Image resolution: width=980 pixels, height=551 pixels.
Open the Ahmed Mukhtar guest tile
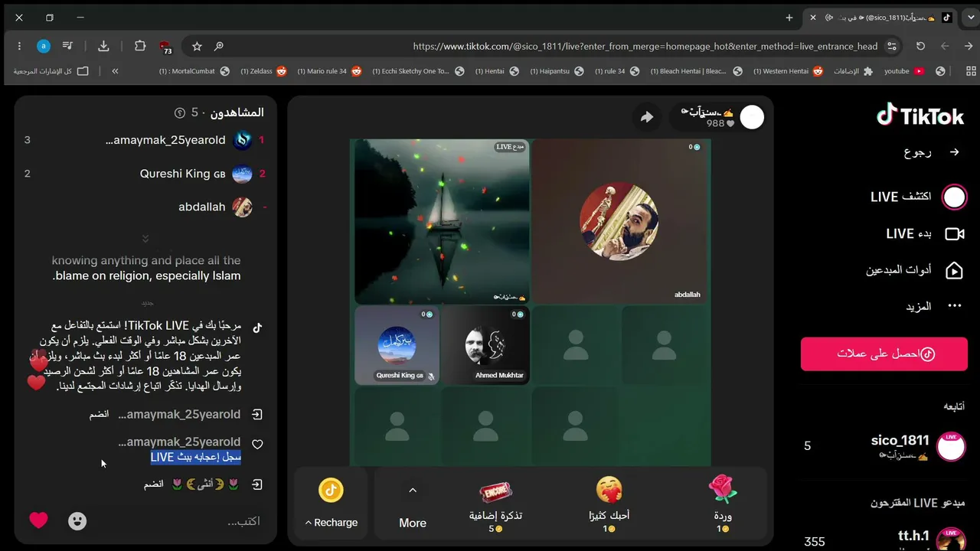pos(485,345)
